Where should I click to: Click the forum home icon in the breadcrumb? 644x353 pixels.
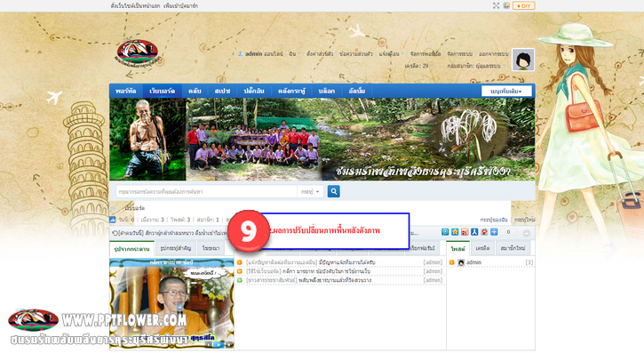(x=113, y=208)
